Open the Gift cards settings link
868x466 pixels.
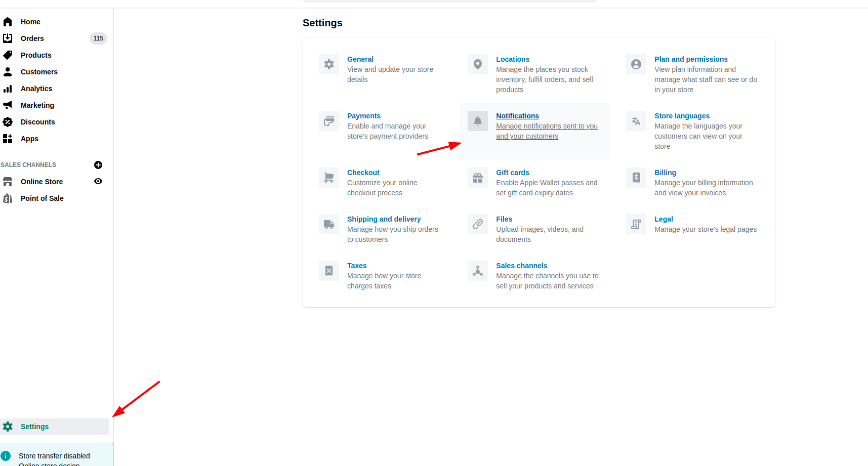[x=513, y=173]
